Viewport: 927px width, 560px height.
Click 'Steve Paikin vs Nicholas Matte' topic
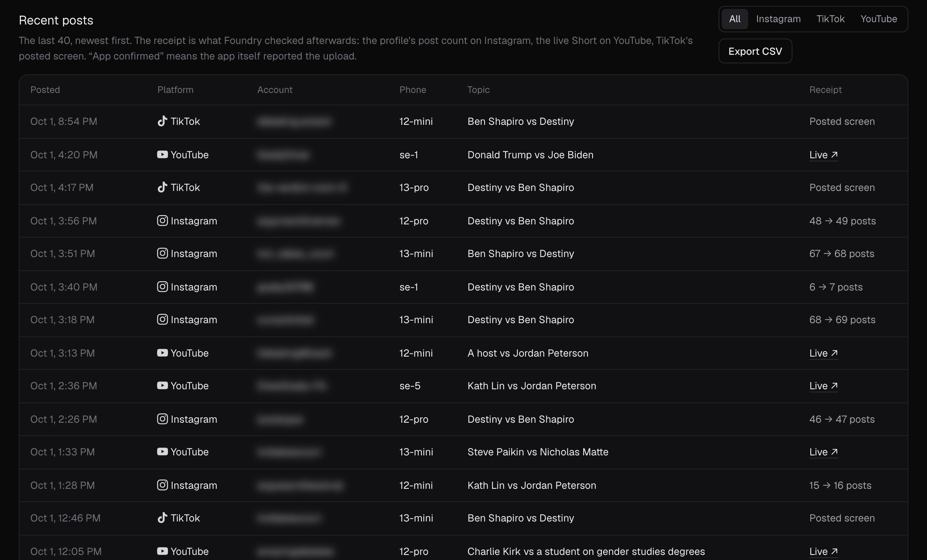[x=538, y=452]
